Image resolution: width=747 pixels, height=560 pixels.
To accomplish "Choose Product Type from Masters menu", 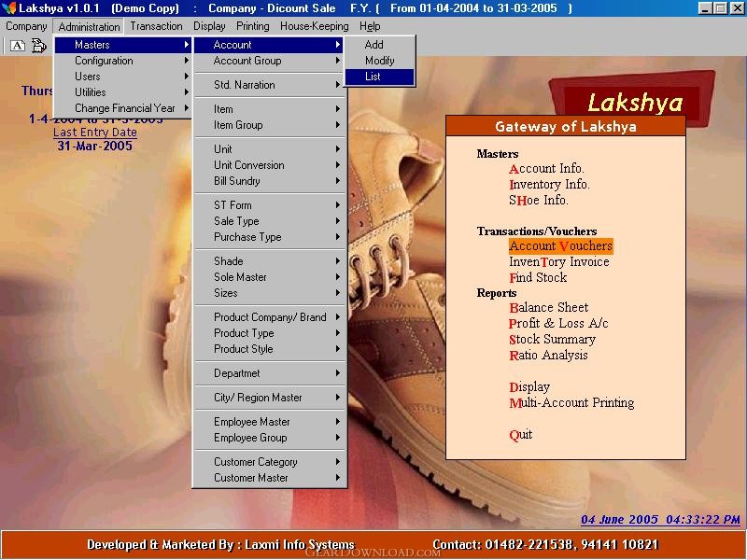I will pyautogui.click(x=269, y=333).
